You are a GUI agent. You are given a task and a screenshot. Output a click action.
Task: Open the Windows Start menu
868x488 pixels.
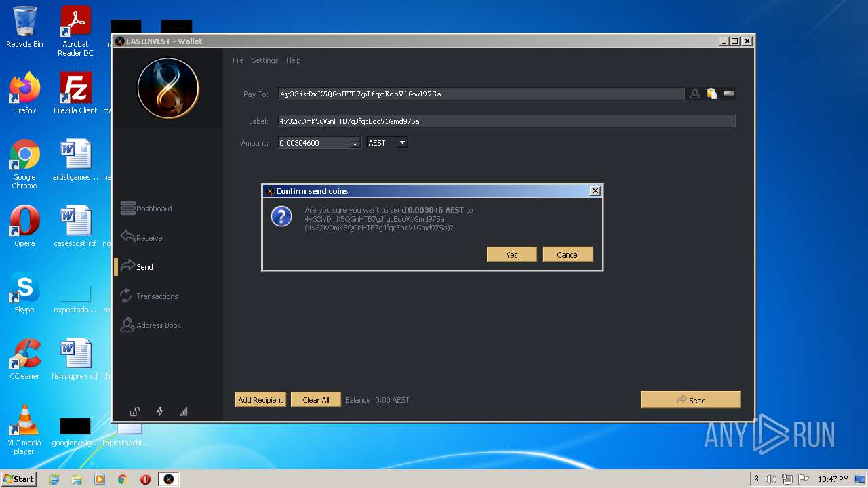click(19, 479)
